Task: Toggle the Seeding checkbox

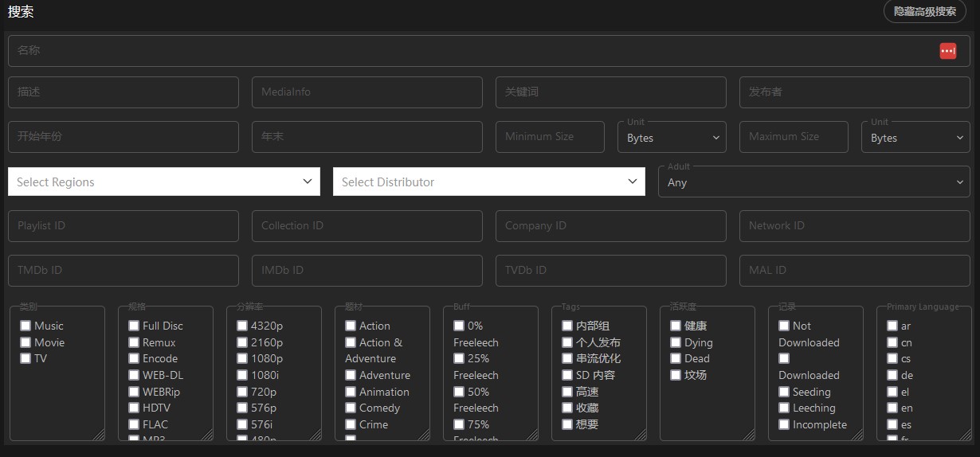Action: click(x=784, y=392)
